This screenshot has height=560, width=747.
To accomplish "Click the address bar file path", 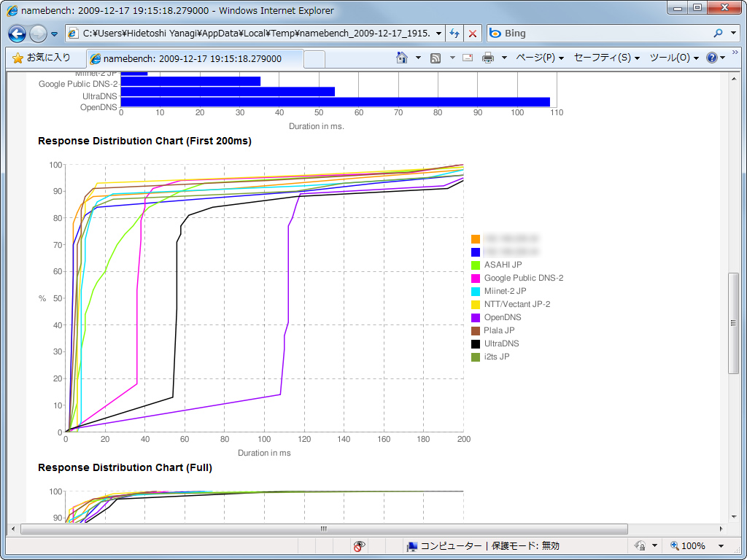I will tap(256, 34).
